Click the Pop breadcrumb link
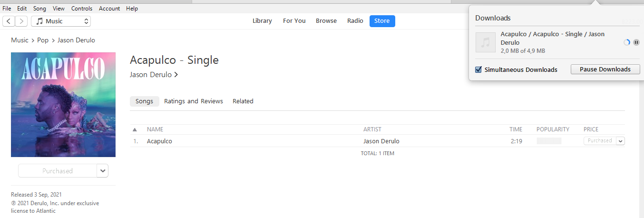Screen dimensions: 644x218 point(43,40)
